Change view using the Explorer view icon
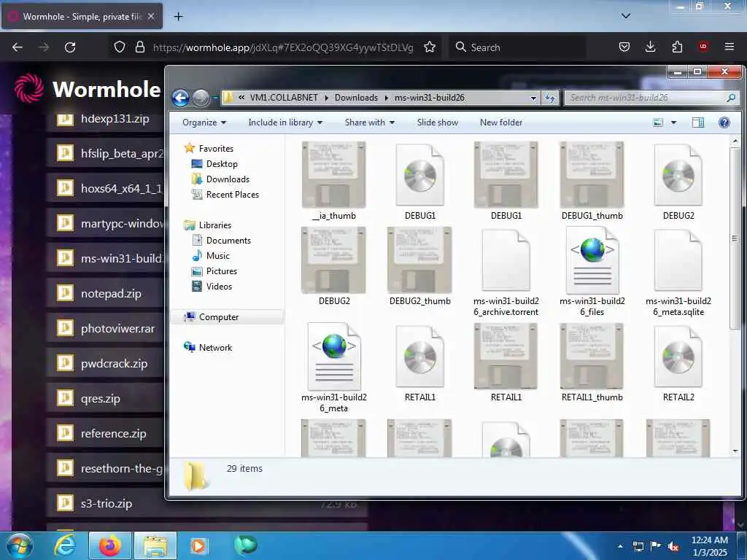Viewport: 747px width, 560px height. (x=658, y=122)
